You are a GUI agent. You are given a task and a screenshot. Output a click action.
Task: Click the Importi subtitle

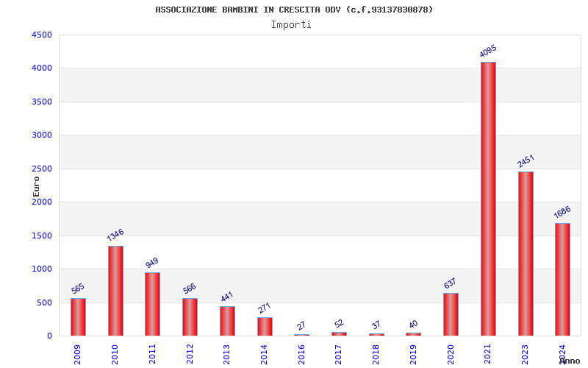pyautogui.click(x=291, y=25)
